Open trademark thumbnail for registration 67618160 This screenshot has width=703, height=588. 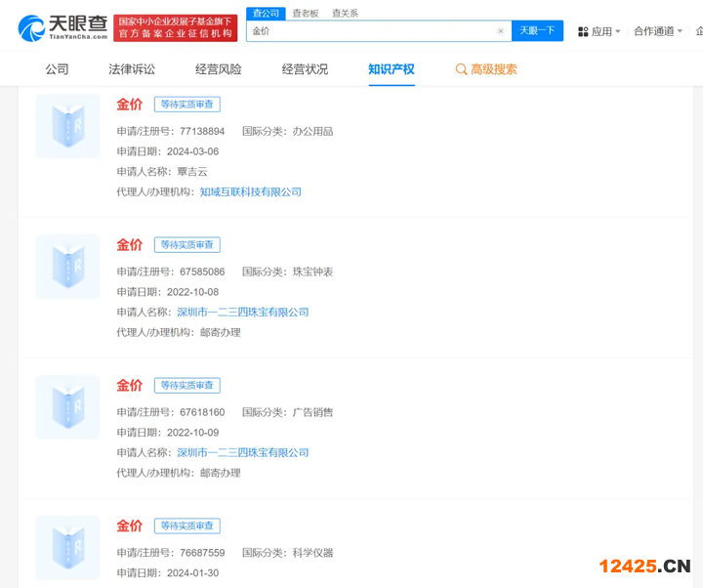point(67,407)
